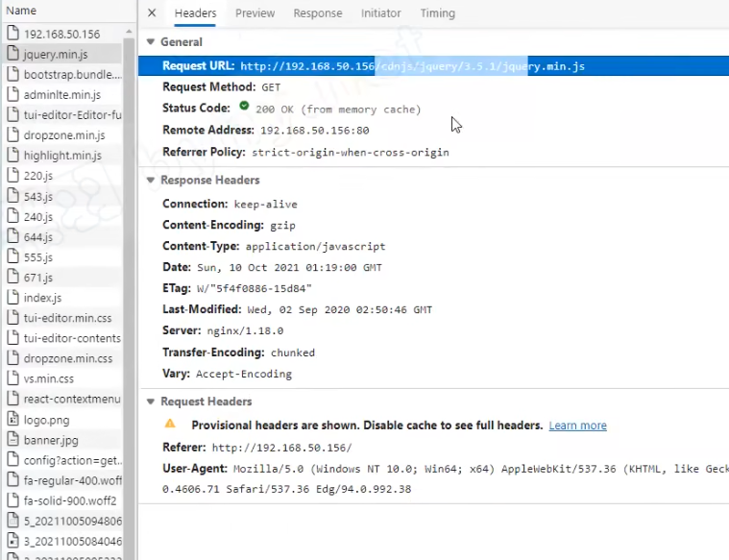Click the Referer value http://192.168.50.156/
729x560 pixels.
(281, 448)
